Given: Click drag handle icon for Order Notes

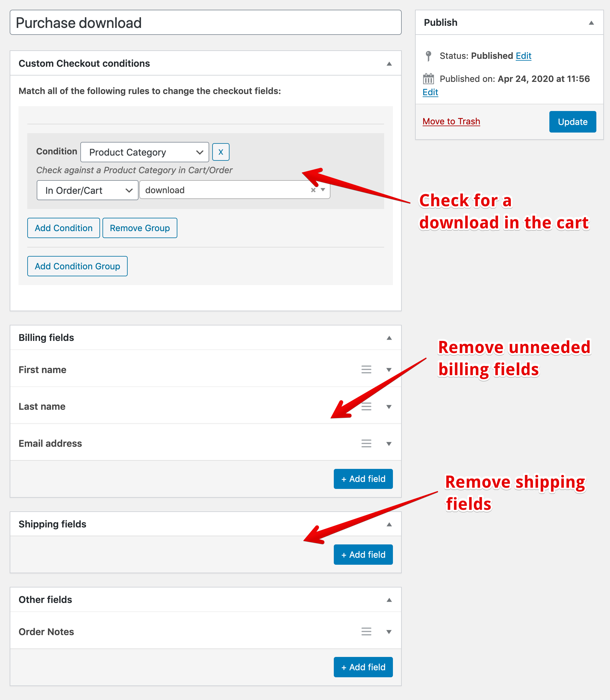Looking at the screenshot, I should click(366, 631).
